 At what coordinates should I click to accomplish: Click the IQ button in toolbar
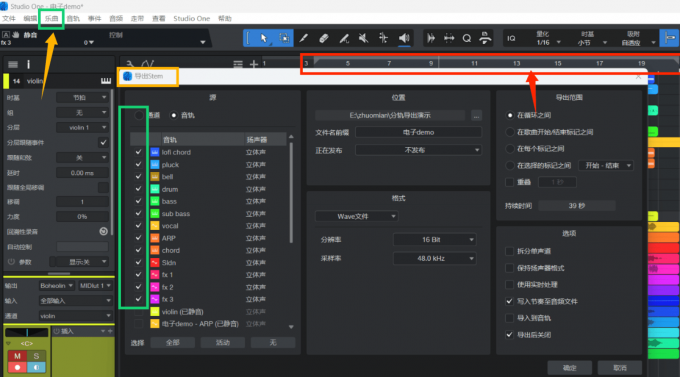(511, 38)
